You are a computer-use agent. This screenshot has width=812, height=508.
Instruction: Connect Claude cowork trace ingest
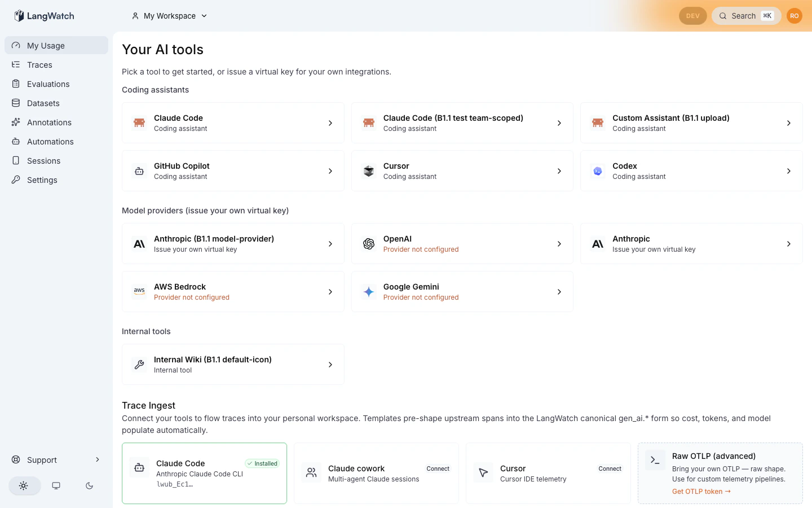click(x=438, y=468)
